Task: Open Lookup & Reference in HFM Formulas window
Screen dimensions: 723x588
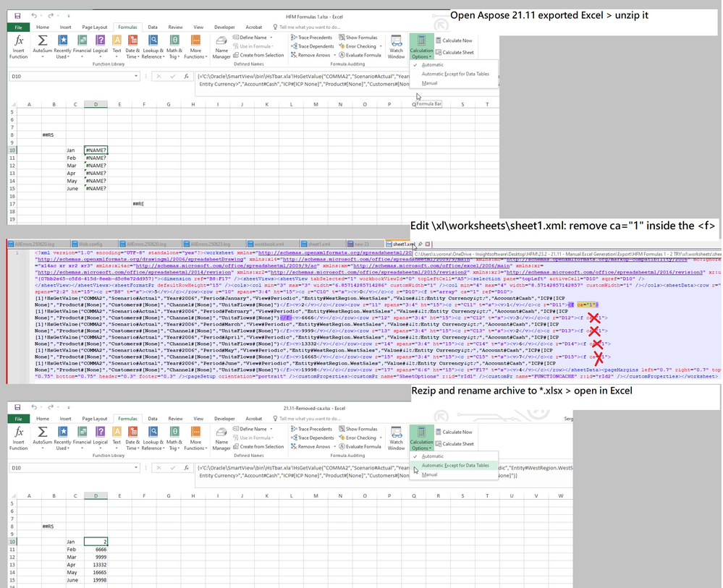Action: 153,47
